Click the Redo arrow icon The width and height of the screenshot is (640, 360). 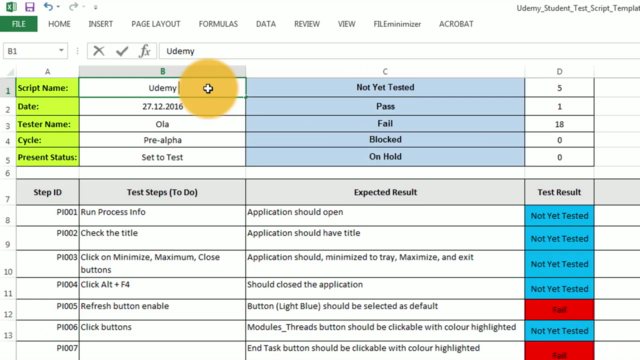click(73, 7)
